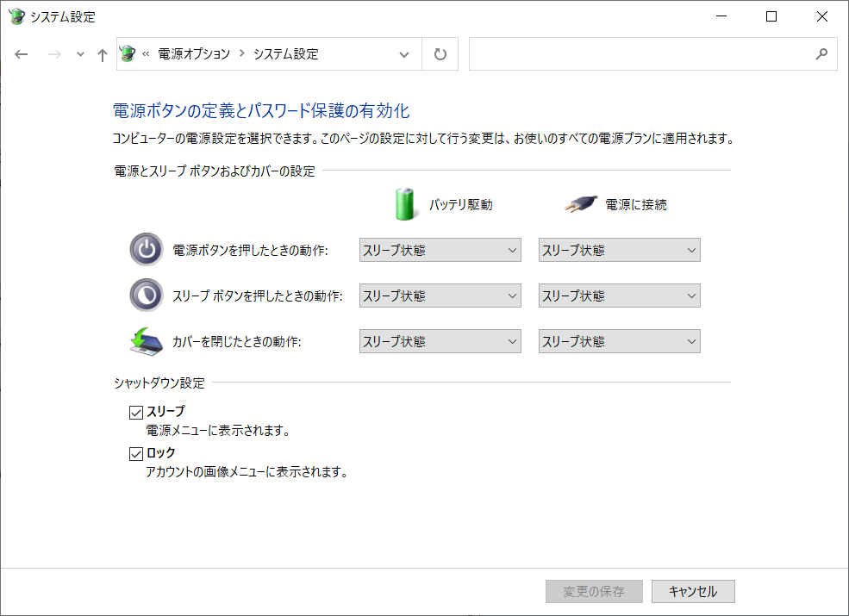Click スリープ ボタンを押したときの動作 label
The height and width of the screenshot is (616, 849).
pyautogui.click(x=257, y=296)
